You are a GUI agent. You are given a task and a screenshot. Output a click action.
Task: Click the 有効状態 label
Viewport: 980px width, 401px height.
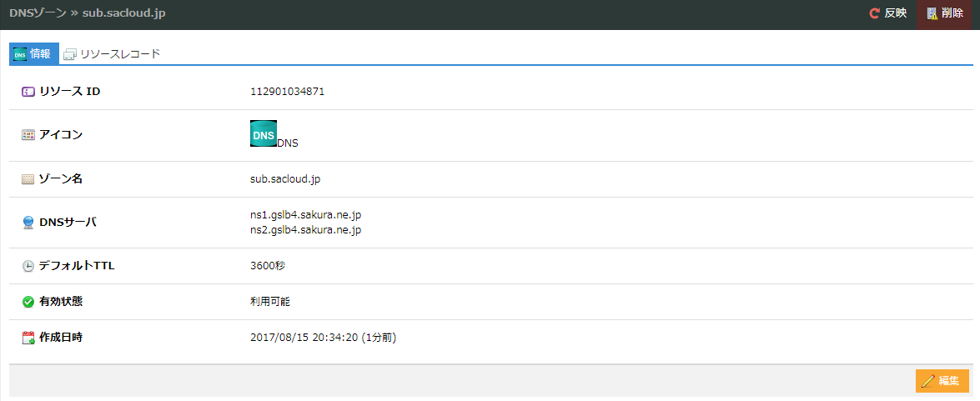[61, 301]
